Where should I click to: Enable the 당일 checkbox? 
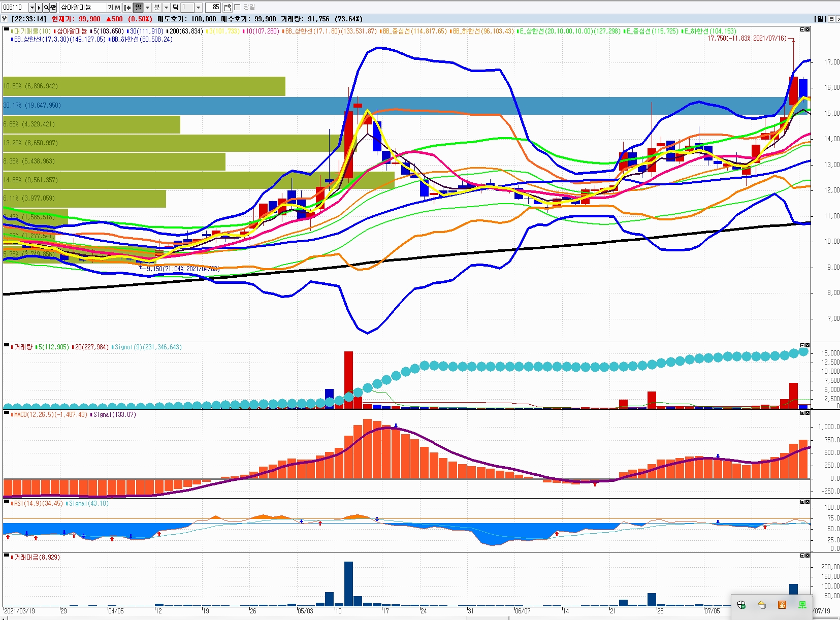pyautogui.click(x=237, y=7)
